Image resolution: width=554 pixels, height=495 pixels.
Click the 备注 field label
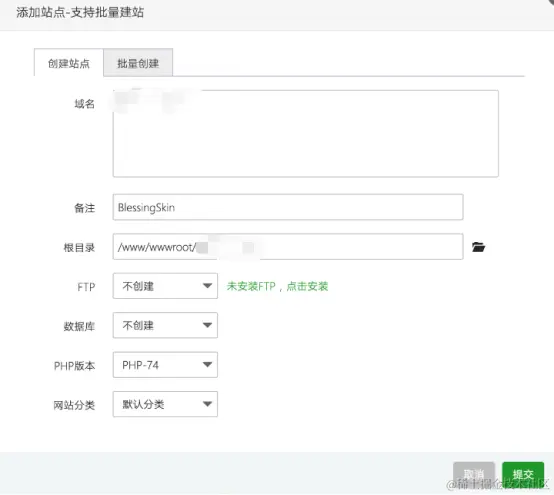[84, 208]
